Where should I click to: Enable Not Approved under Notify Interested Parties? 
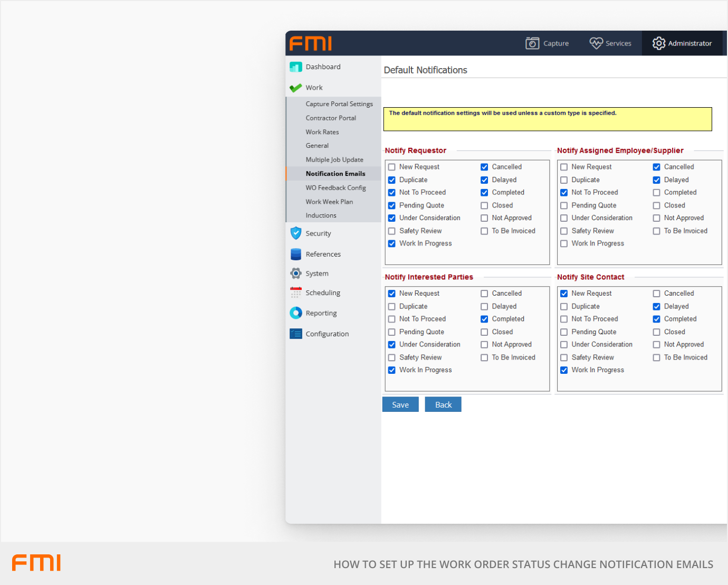[484, 344]
